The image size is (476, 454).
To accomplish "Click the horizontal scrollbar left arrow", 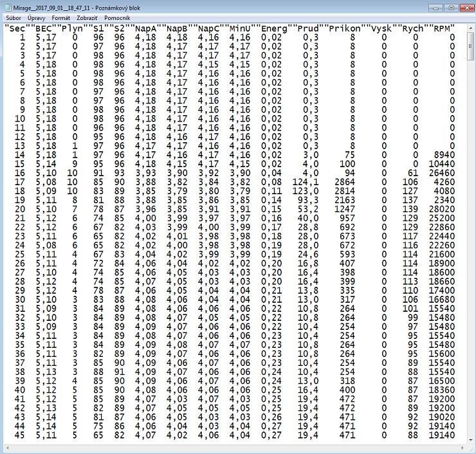I will (x=8, y=448).
